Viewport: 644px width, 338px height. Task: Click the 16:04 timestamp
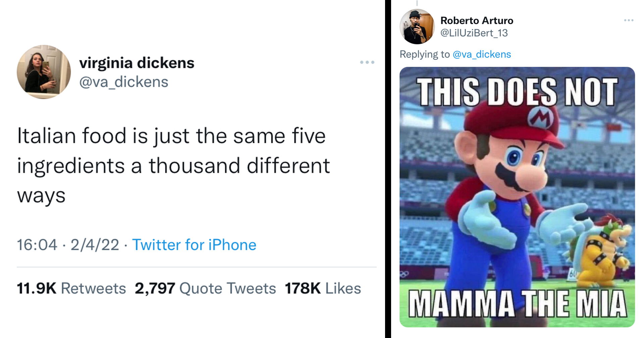[x=37, y=245]
